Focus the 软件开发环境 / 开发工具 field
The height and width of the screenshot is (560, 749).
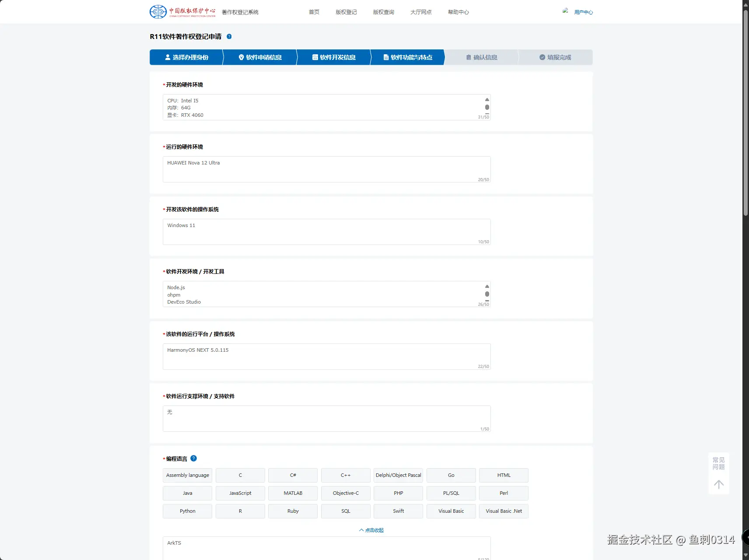(x=326, y=294)
